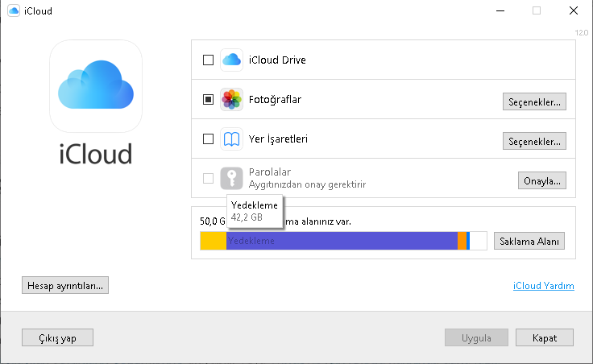Open Seçenekler for Yer İşaretleri
Viewport: 593px width, 364px height.
pyautogui.click(x=534, y=141)
